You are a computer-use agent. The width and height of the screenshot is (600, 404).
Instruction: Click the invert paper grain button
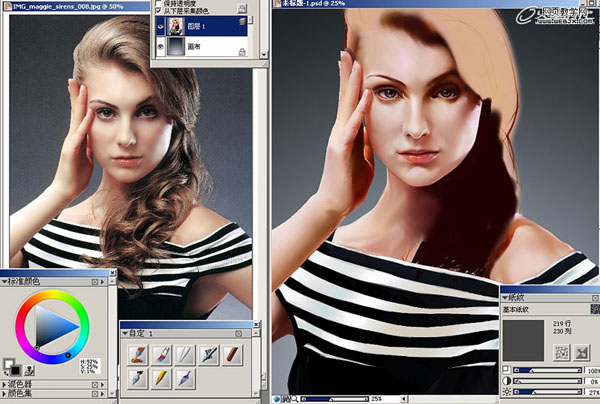click(582, 352)
